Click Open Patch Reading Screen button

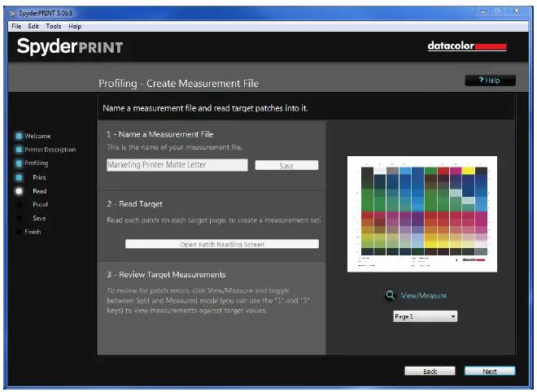point(222,244)
